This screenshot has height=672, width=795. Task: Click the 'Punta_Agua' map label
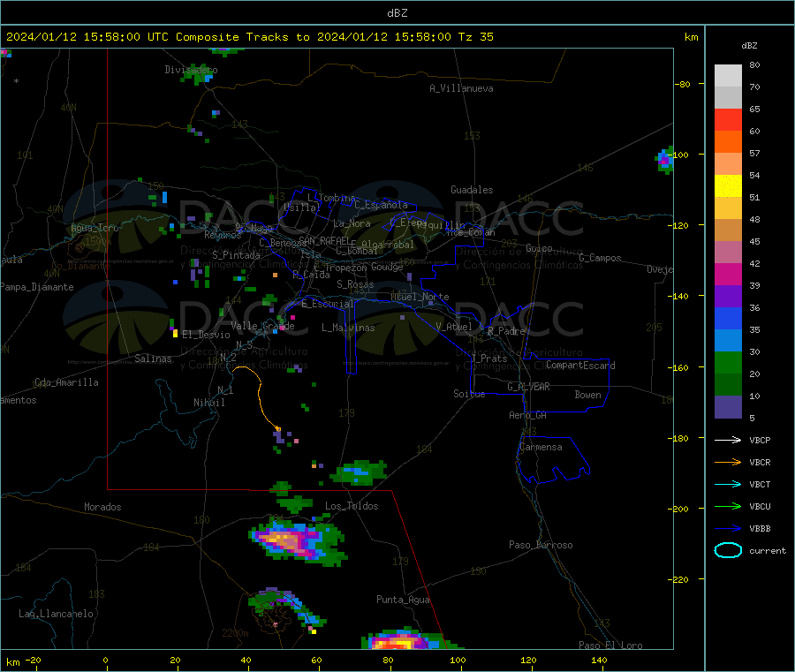point(403,600)
